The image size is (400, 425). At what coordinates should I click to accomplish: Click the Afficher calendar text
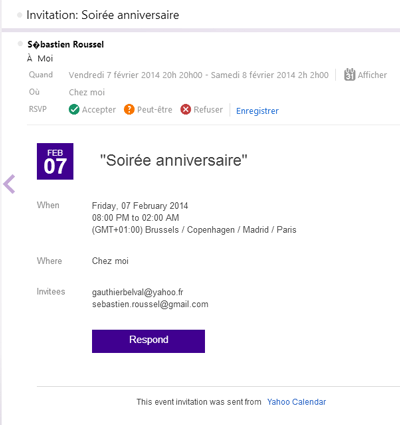click(372, 75)
